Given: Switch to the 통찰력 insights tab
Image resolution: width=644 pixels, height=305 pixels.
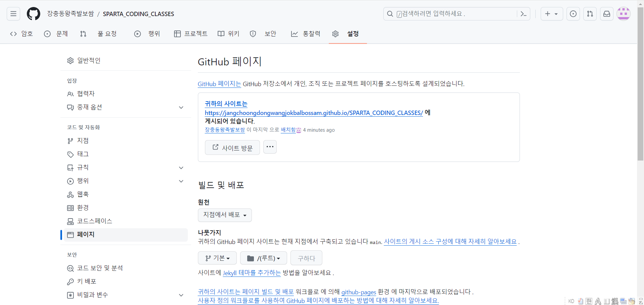Looking at the screenshot, I should 306,34.
